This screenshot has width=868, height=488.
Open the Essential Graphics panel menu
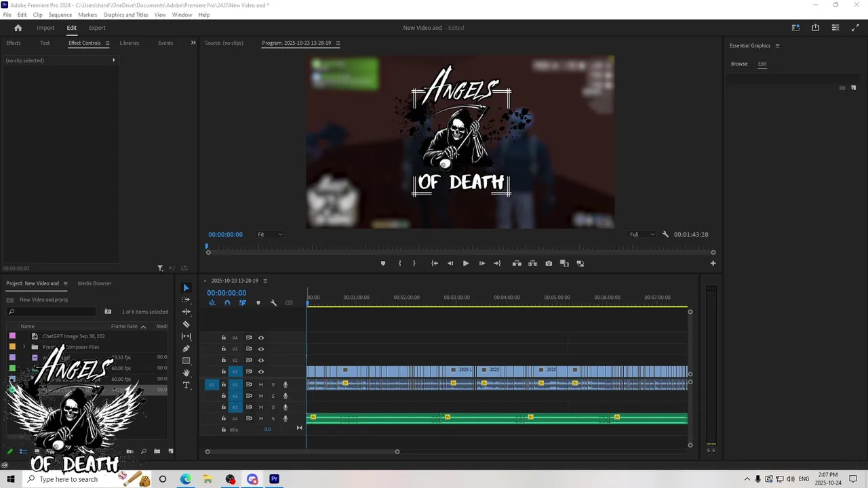click(777, 45)
